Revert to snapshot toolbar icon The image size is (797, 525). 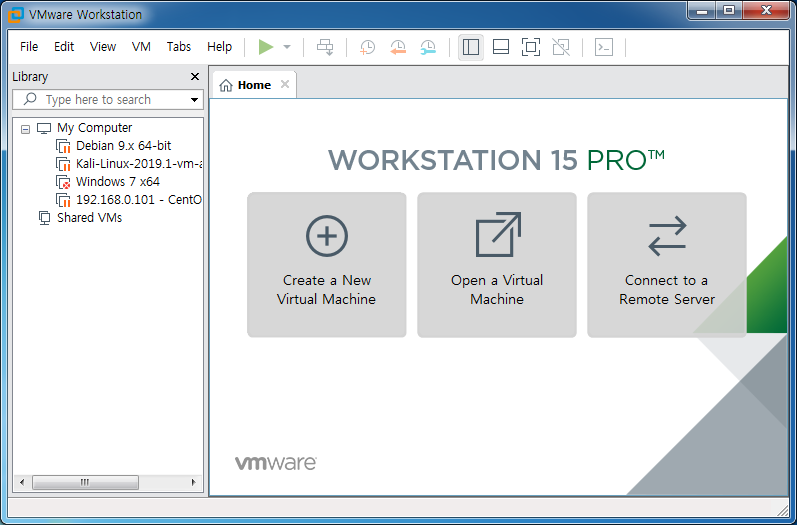coord(397,47)
